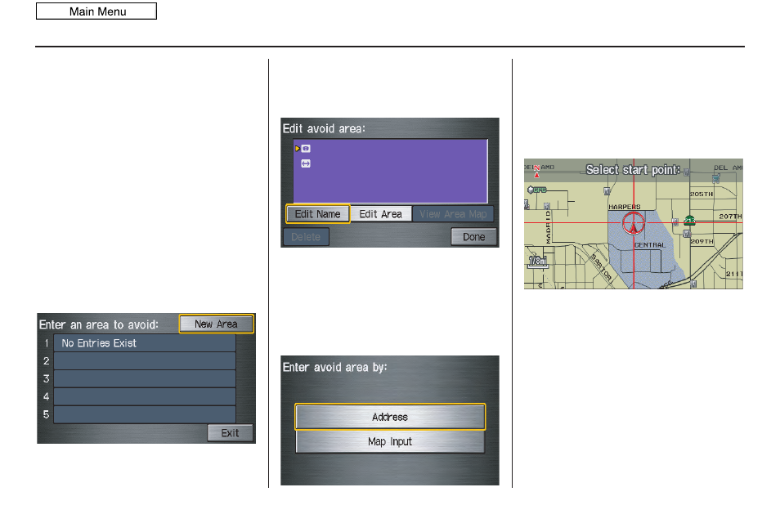Click restaurant icon beside 209TH label
780x532 pixels.
coord(687,234)
